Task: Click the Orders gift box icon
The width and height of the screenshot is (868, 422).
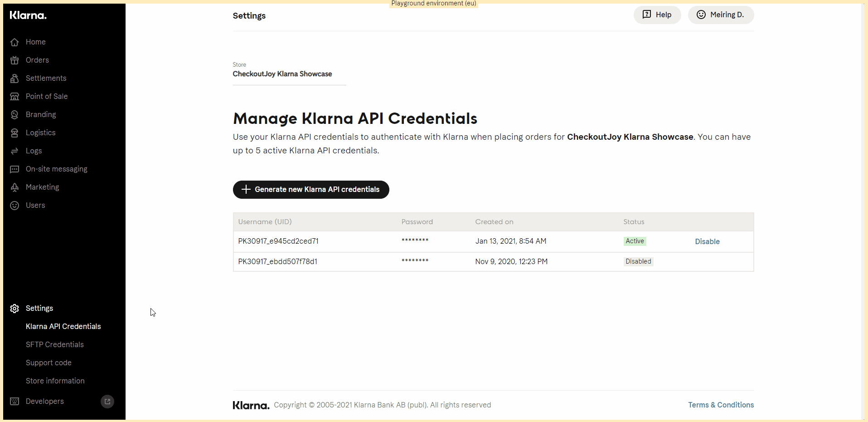Action: tap(15, 60)
